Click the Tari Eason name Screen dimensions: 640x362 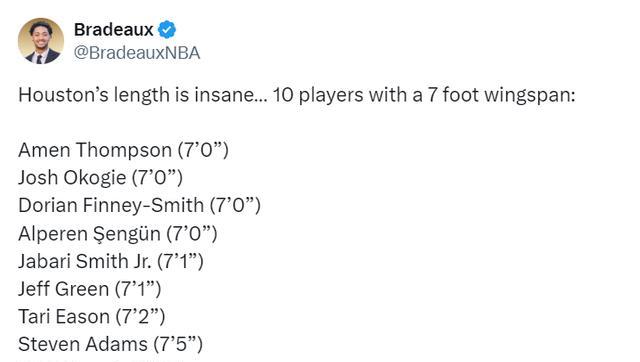tap(64, 317)
